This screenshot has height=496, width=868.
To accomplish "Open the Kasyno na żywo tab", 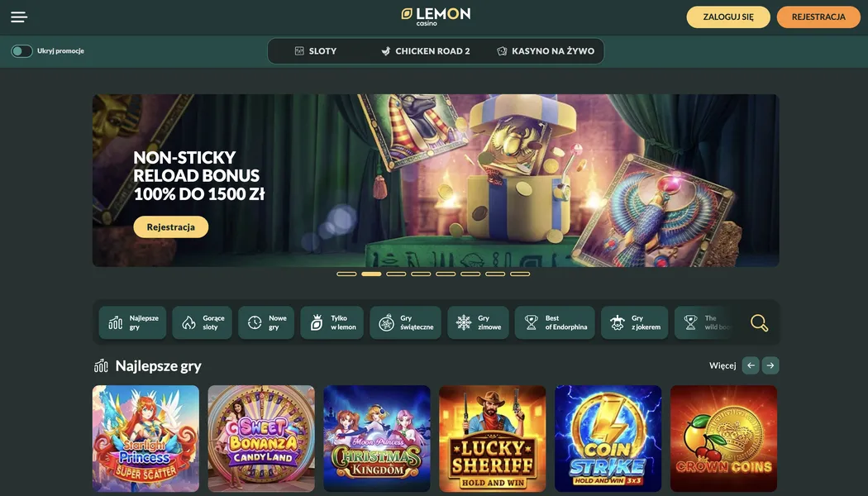I will (546, 51).
